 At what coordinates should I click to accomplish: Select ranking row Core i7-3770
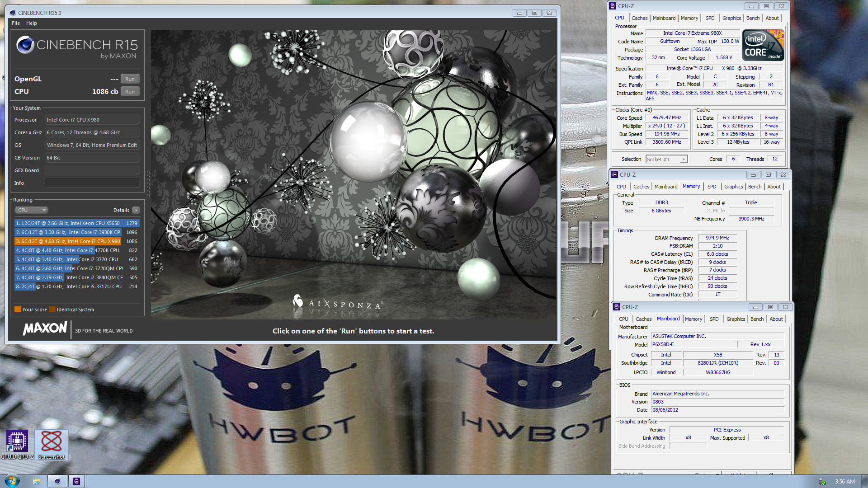[x=77, y=259]
